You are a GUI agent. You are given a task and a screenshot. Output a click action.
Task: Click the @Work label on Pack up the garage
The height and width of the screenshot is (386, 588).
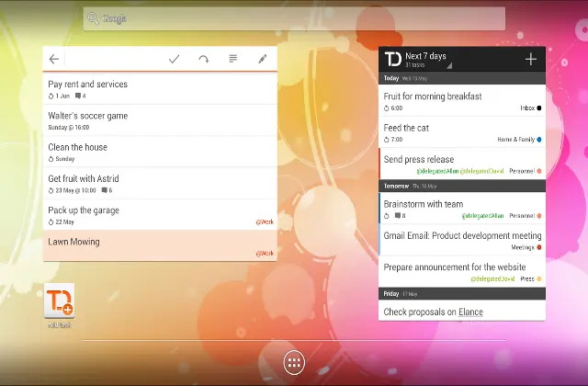[265, 221]
